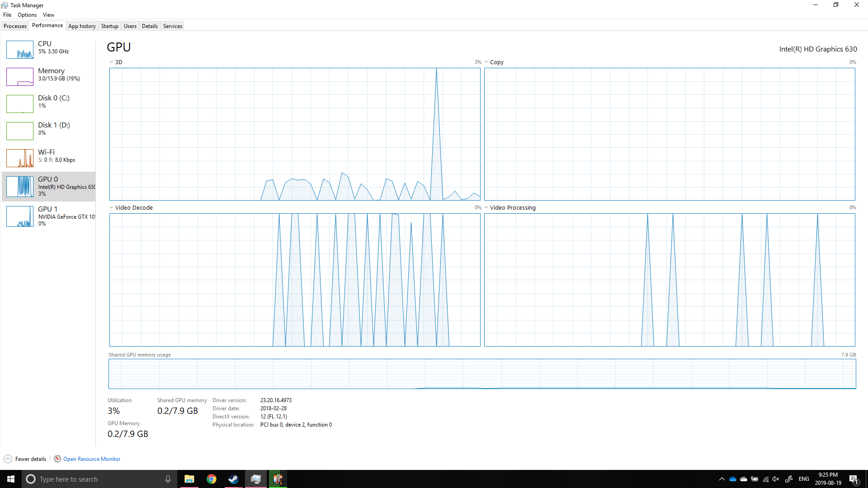Click the Open Resource Monitor icon
The height and width of the screenshot is (488, 868).
(57, 459)
